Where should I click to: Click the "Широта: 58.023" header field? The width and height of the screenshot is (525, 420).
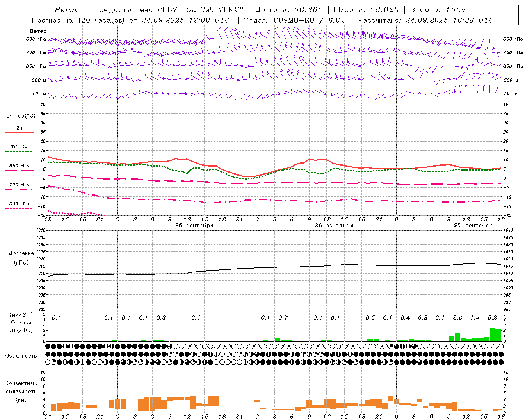pyautogui.click(x=366, y=10)
